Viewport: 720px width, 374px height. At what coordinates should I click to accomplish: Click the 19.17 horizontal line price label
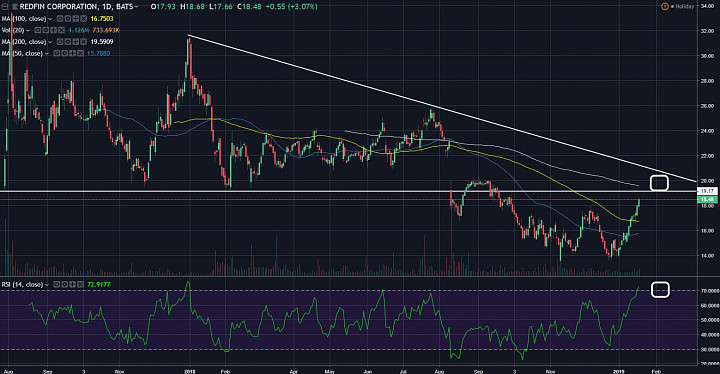(x=707, y=191)
